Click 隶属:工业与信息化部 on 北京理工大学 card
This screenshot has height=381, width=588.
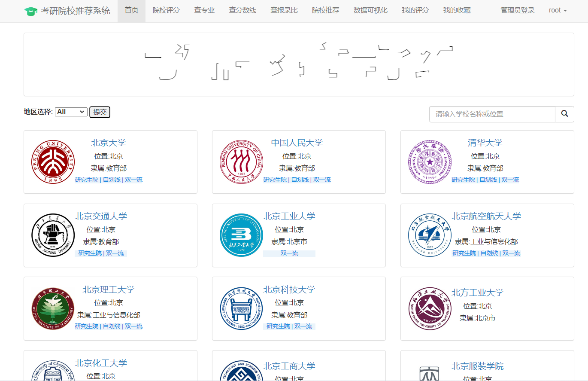coord(109,315)
